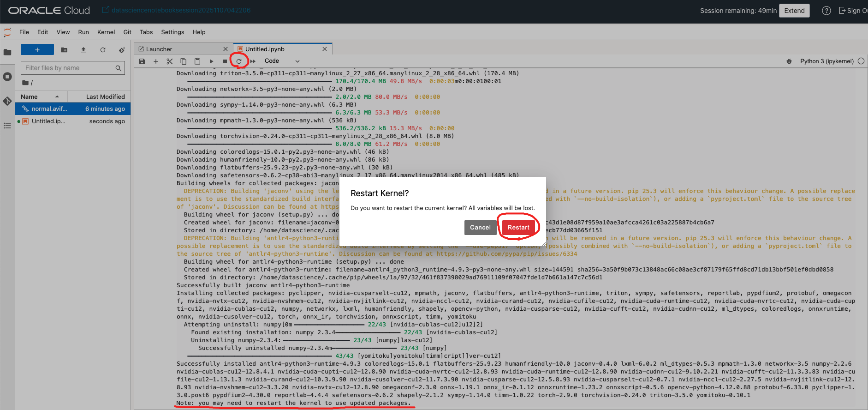Open the cell type Code dropdown
The height and width of the screenshot is (410, 868).
tap(282, 61)
